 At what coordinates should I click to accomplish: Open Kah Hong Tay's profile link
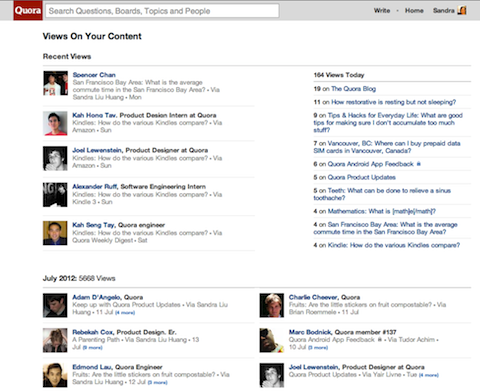[94, 115]
